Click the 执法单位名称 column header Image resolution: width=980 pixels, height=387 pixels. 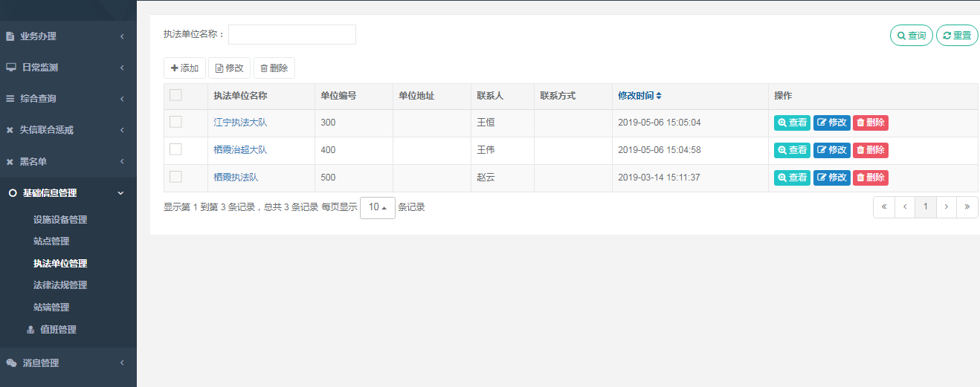(240, 96)
